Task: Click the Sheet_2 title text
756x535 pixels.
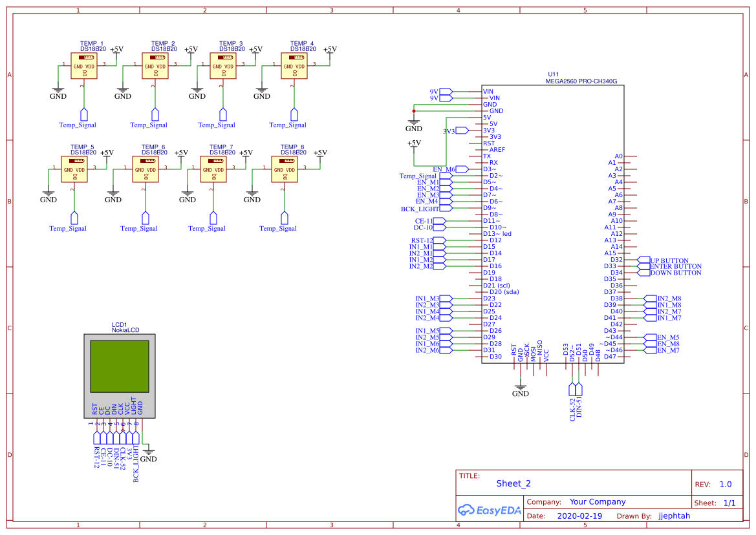Action: click(513, 483)
